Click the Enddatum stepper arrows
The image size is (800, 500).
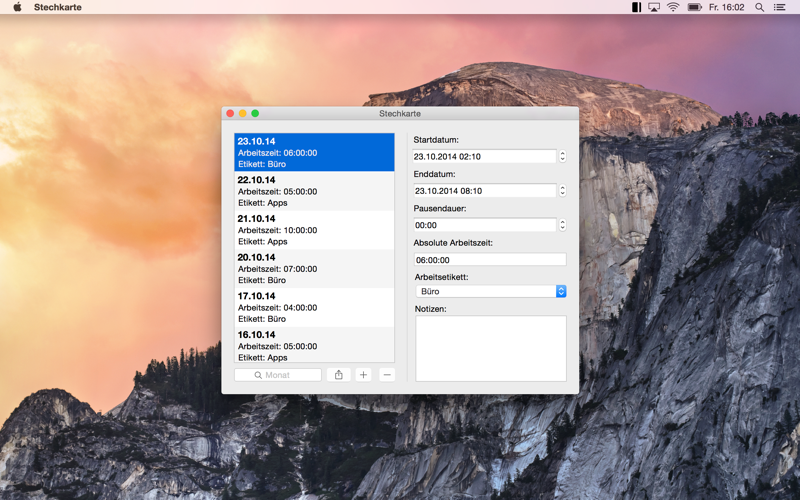pos(562,191)
